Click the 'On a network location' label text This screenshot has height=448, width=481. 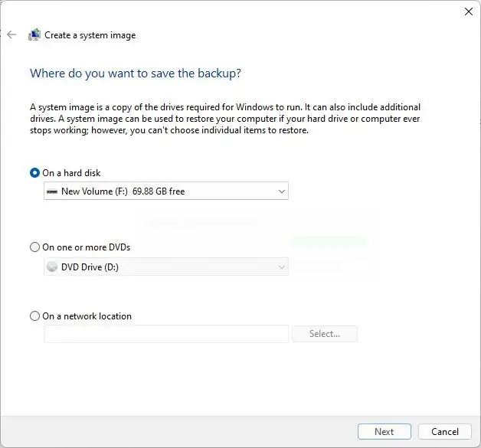pyautogui.click(x=87, y=316)
